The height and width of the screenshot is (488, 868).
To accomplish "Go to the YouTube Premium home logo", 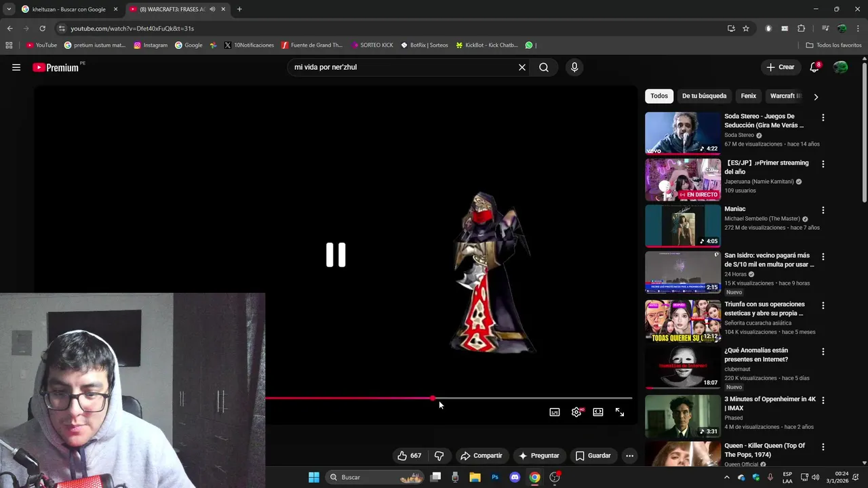I will [56, 67].
